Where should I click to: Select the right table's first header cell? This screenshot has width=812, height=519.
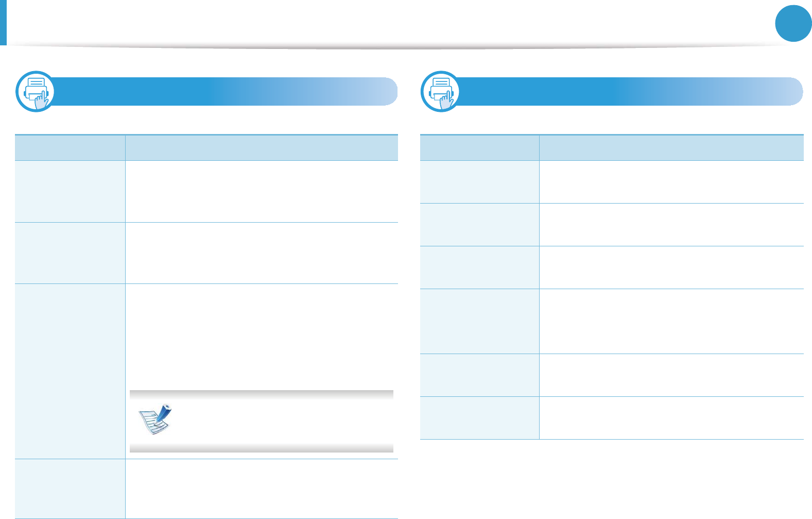pyautogui.click(x=479, y=148)
